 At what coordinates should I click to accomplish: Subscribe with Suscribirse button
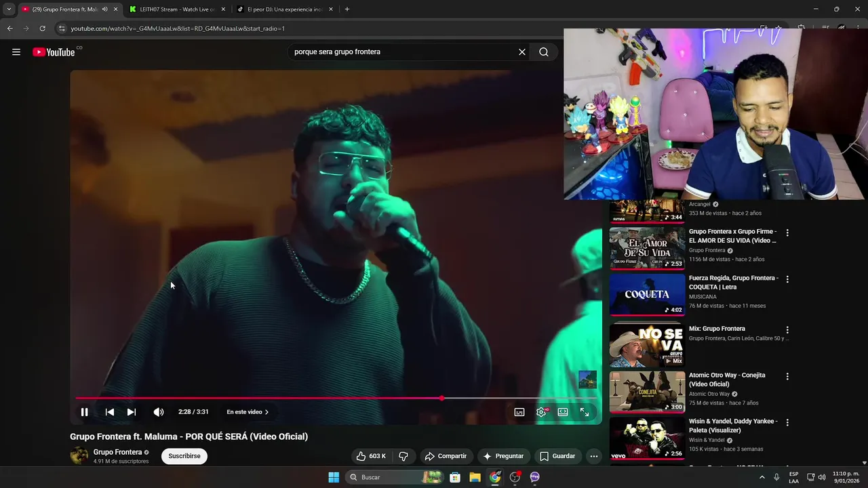tap(184, 456)
